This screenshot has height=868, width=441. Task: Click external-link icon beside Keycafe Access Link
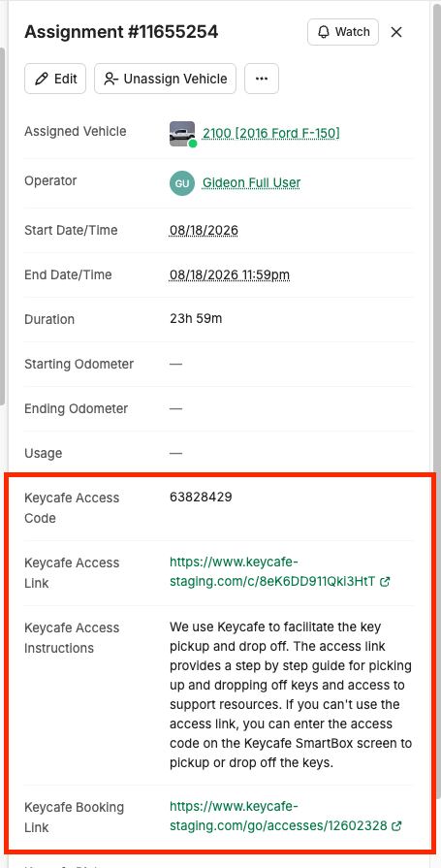pos(385,582)
